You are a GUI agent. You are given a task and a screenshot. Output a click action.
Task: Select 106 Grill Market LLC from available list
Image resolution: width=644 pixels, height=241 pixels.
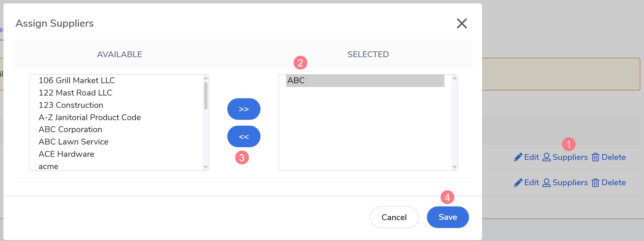pos(77,80)
